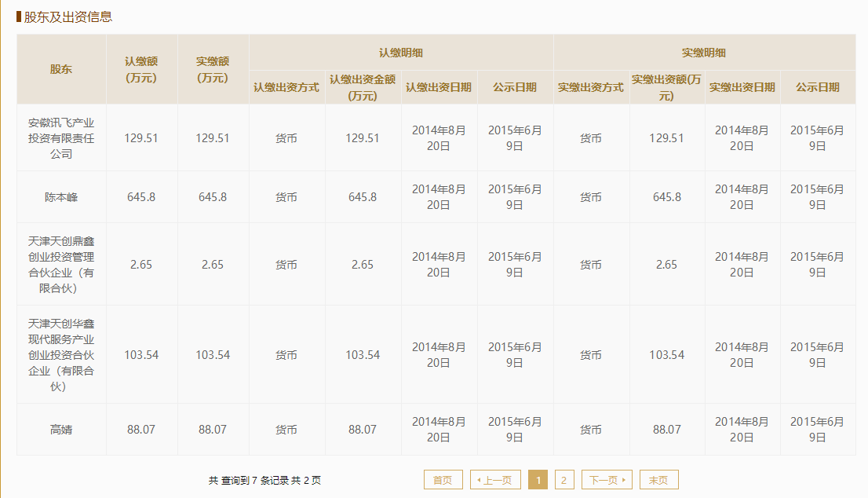Click the 认缴明细 group header
This screenshot has height=498, width=868.
401,53
